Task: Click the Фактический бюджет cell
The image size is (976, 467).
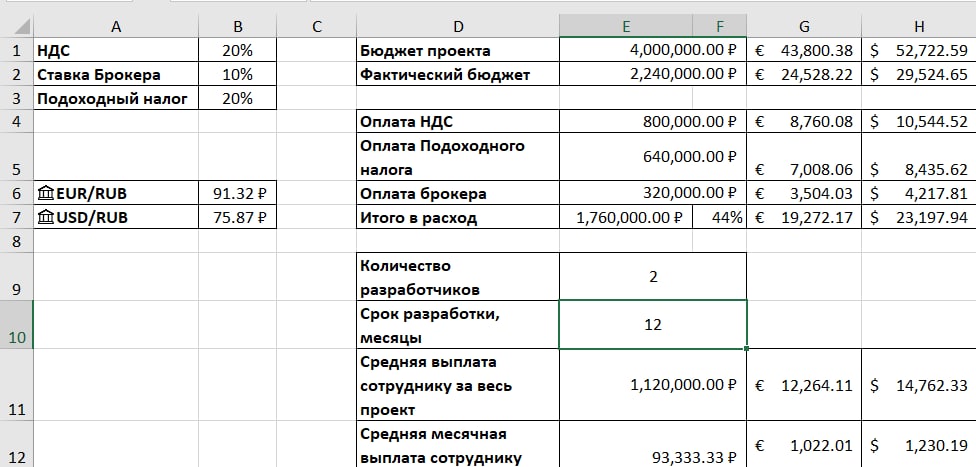Action: coord(458,74)
